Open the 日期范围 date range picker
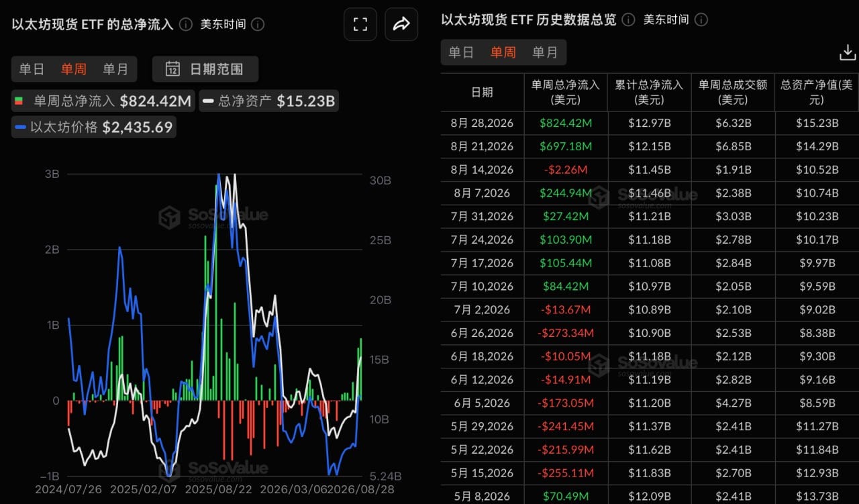This screenshot has height=504, width=859. [205, 69]
